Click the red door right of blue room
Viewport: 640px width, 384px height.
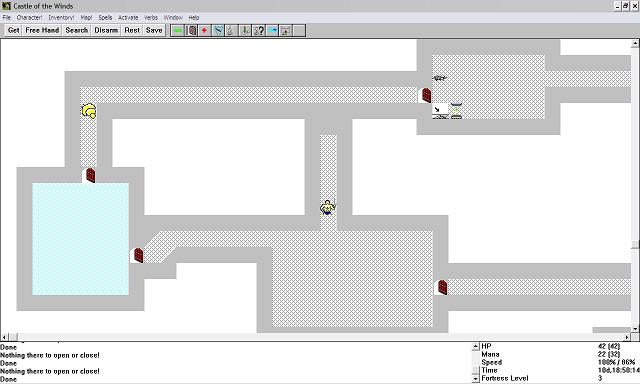(x=138, y=255)
